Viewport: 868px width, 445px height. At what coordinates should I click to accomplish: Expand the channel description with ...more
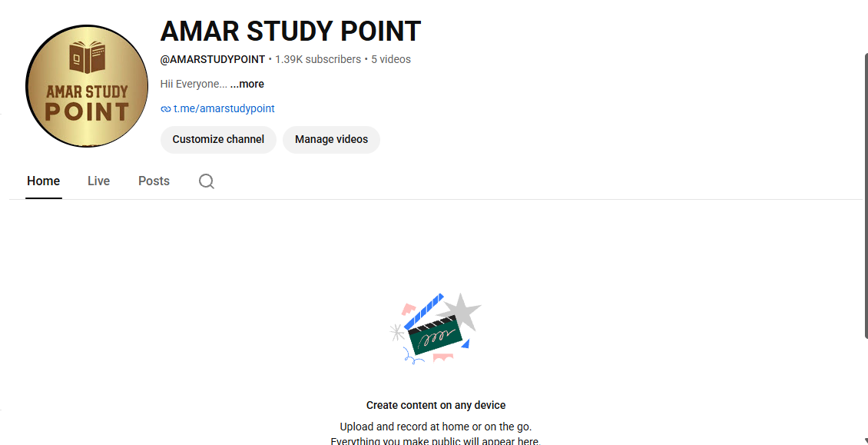(x=247, y=85)
